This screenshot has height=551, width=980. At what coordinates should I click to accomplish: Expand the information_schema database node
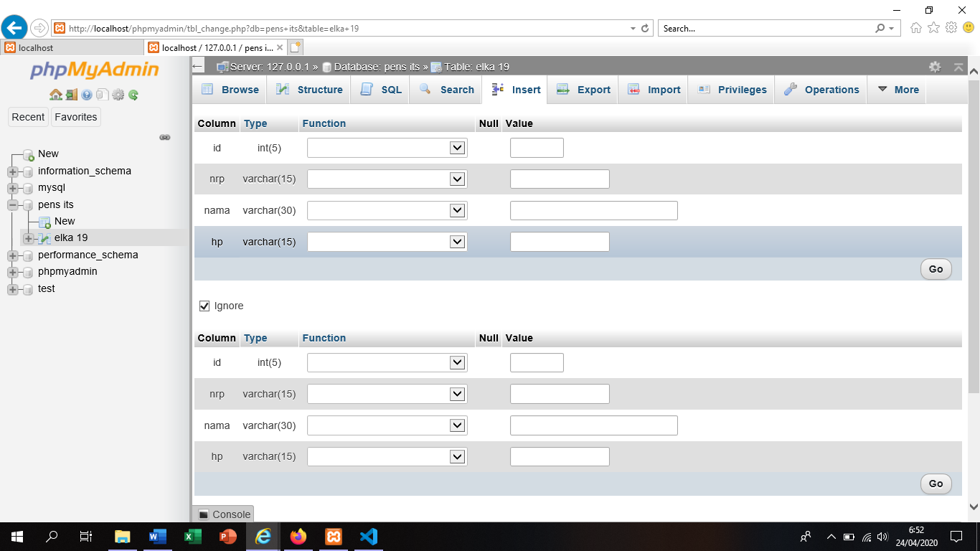click(x=12, y=171)
